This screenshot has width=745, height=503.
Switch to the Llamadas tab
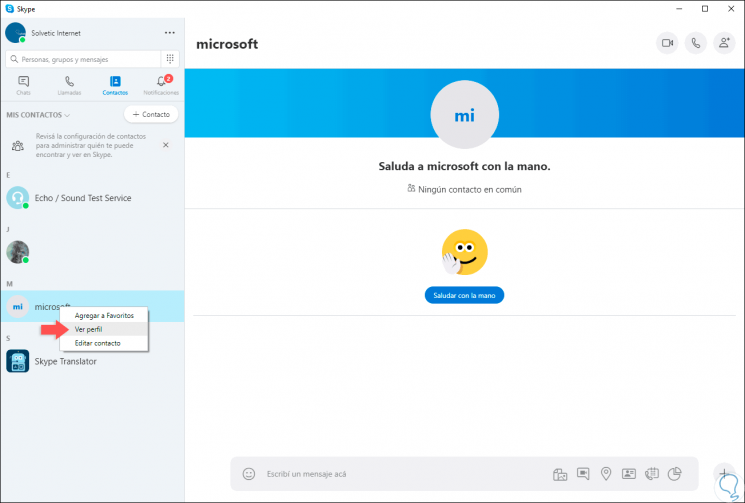coord(69,85)
